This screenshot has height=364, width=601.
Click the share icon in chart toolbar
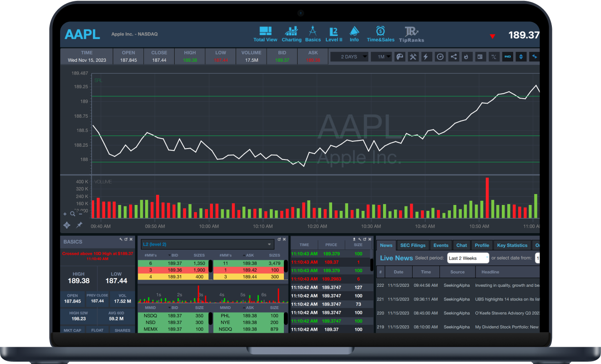[454, 57]
